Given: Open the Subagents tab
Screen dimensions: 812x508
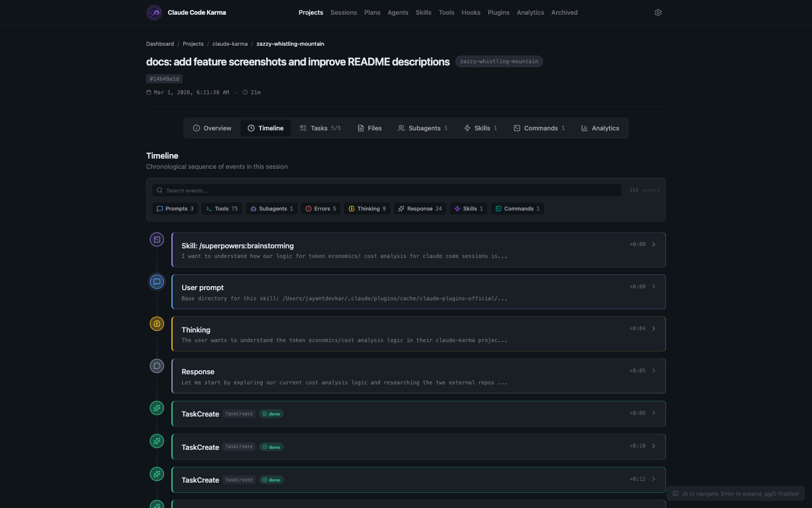Looking at the screenshot, I should (422, 128).
